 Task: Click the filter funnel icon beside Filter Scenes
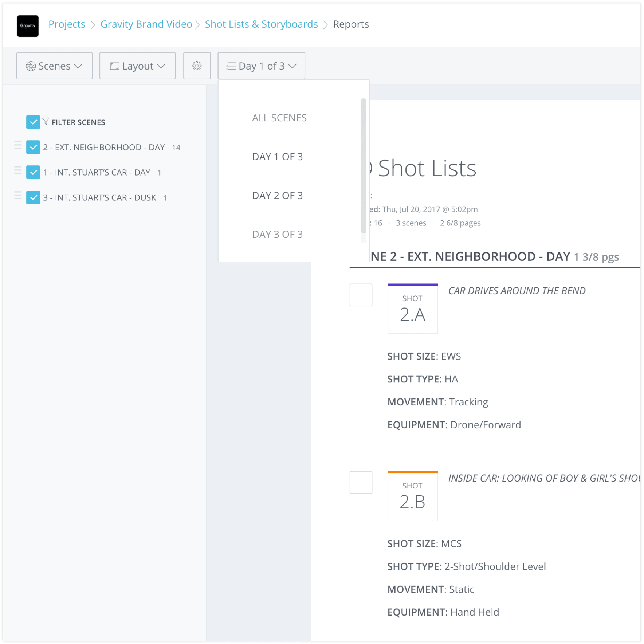click(46, 122)
